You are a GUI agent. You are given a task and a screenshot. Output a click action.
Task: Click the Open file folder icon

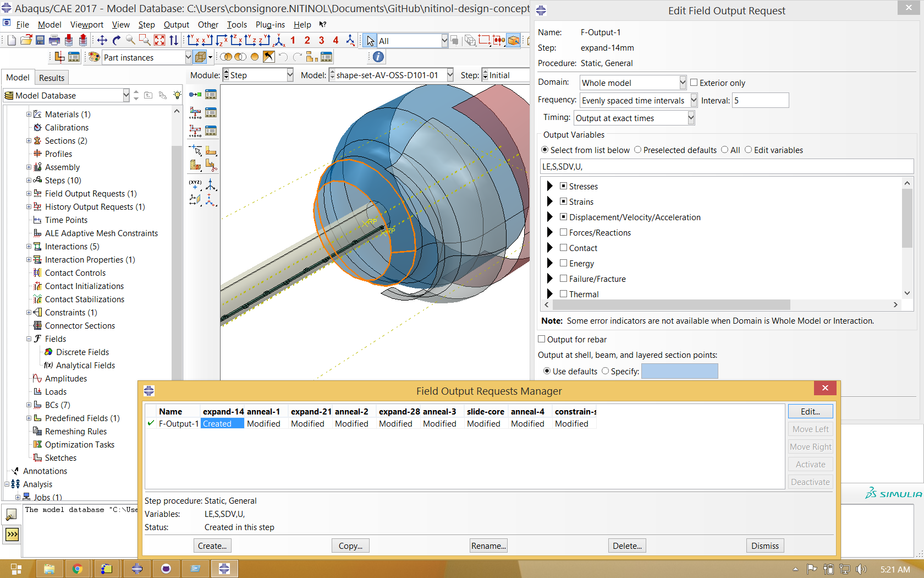pos(26,40)
